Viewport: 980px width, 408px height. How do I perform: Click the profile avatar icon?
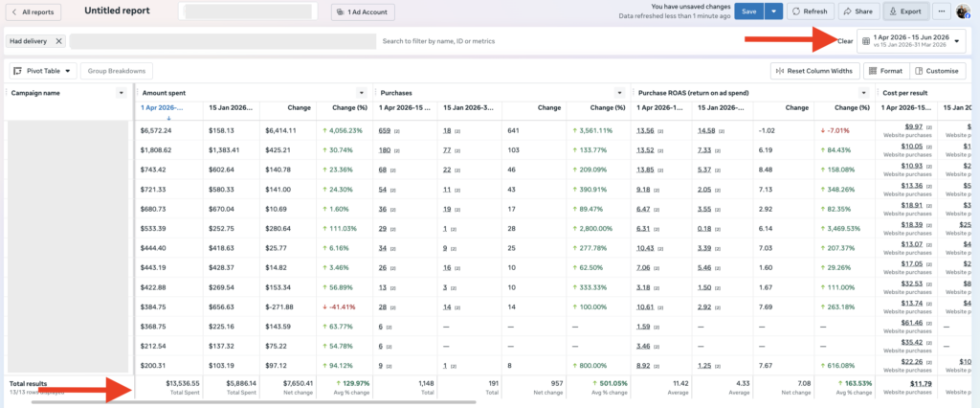(963, 11)
